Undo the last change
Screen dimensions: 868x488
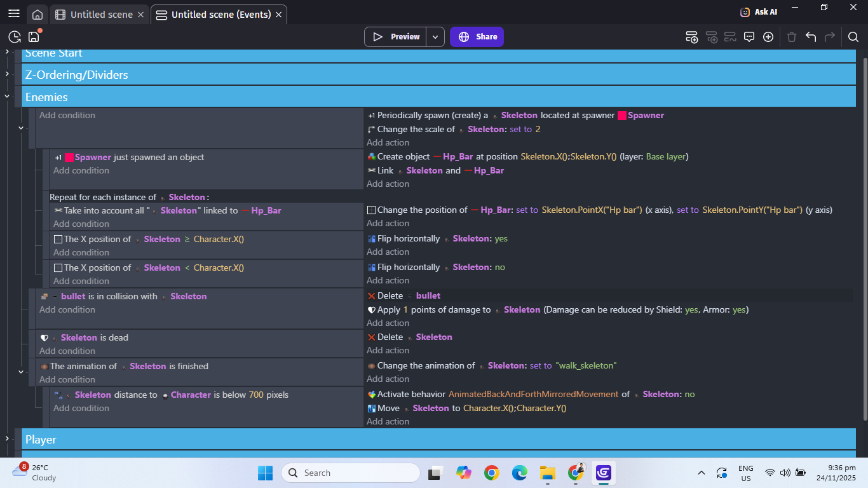coord(811,37)
